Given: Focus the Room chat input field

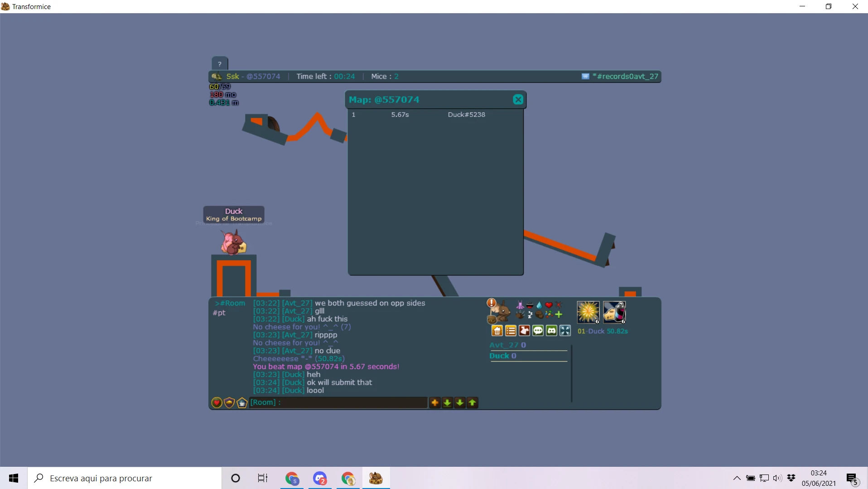Looking at the screenshot, I should tap(338, 402).
